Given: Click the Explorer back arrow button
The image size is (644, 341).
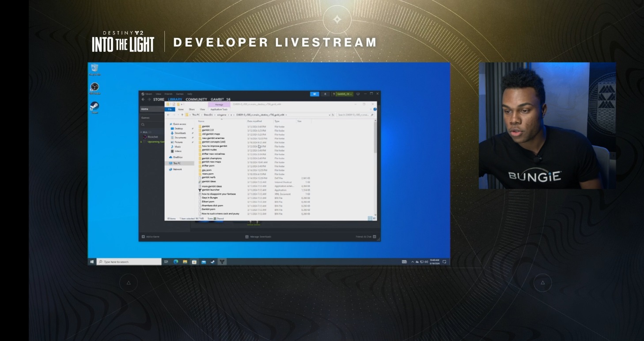Looking at the screenshot, I should [168, 115].
